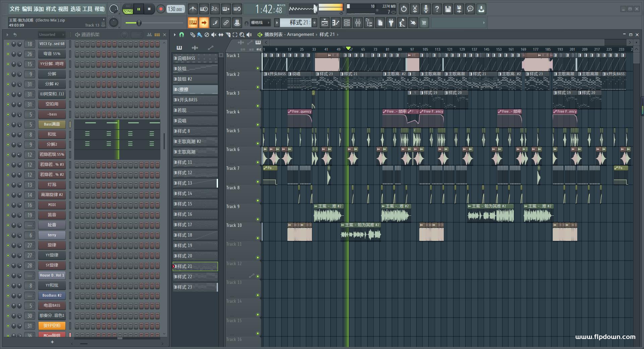Toggle typing keyboard to piano button

click(193, 23)
